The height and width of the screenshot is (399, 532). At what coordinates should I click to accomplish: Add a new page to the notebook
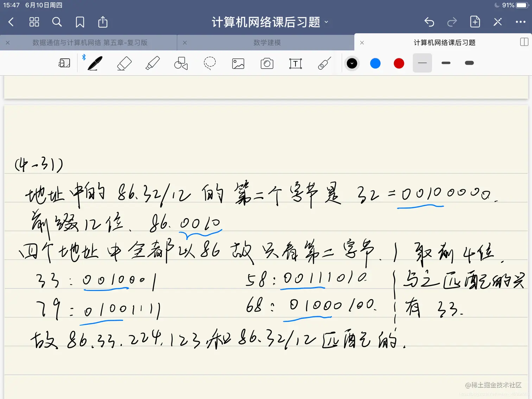click(x=475, y=22)
